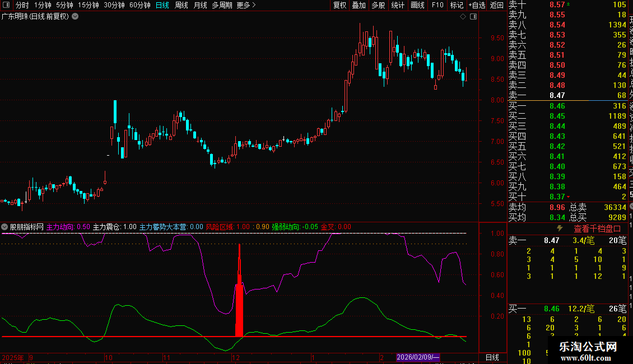Click the 日线 label below the price axis
This screenshot has height=364, width=633.
492,357
